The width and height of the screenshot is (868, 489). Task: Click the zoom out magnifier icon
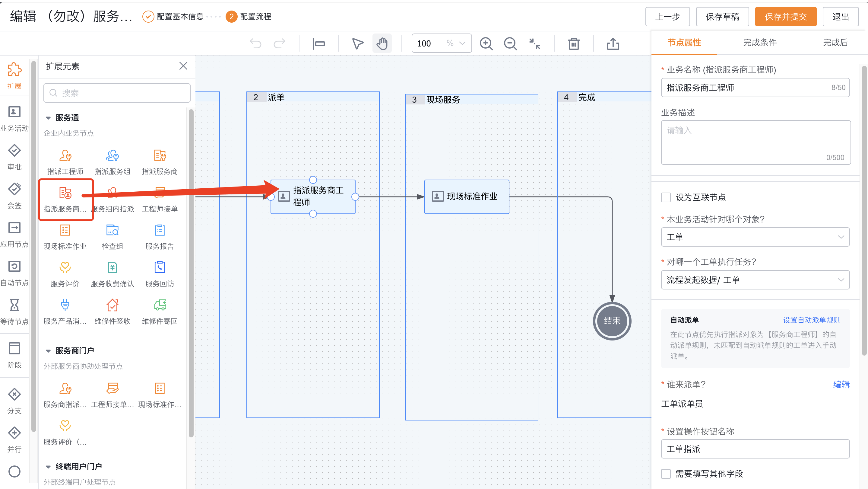click(510, 43)
